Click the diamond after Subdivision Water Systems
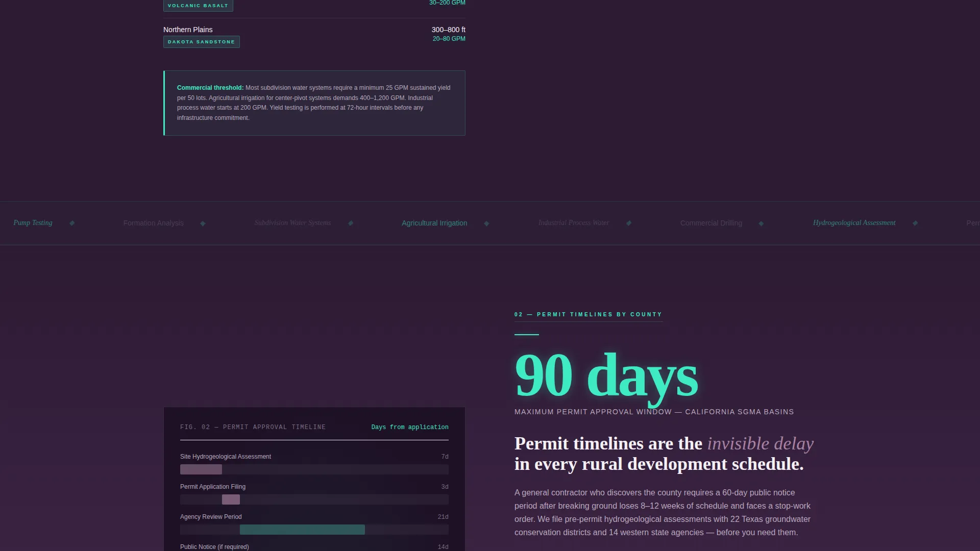Screen dimensions: 980x551 [351, 223]
